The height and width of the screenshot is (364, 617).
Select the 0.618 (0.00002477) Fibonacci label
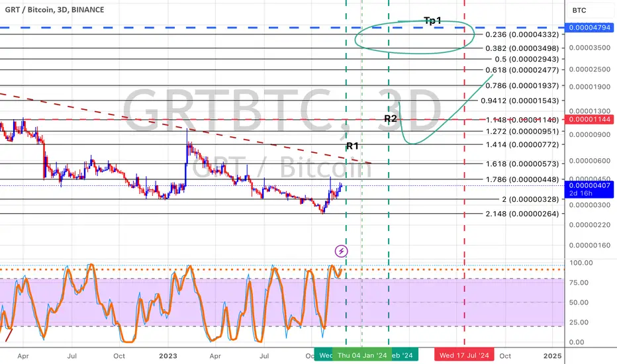pyautogui.click(x=522, y=70)
